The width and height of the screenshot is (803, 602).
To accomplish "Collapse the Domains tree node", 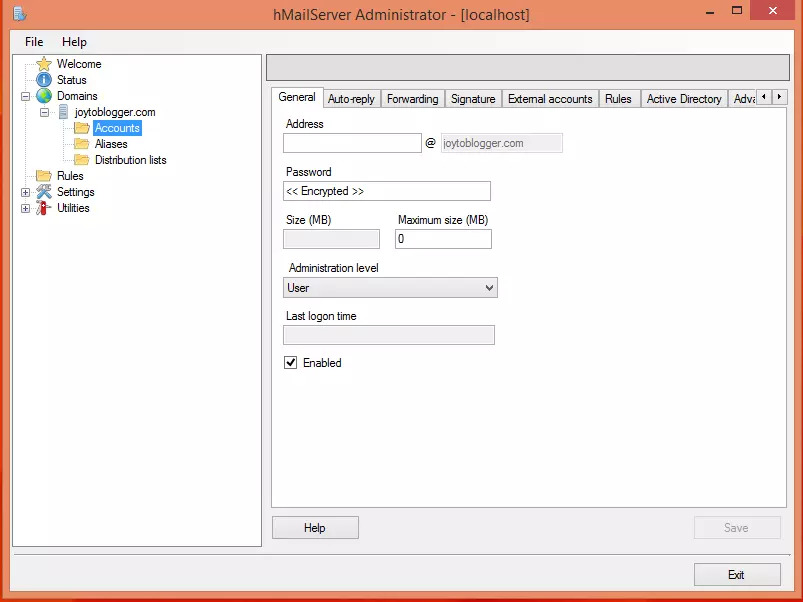I will [x=26, y=96].
